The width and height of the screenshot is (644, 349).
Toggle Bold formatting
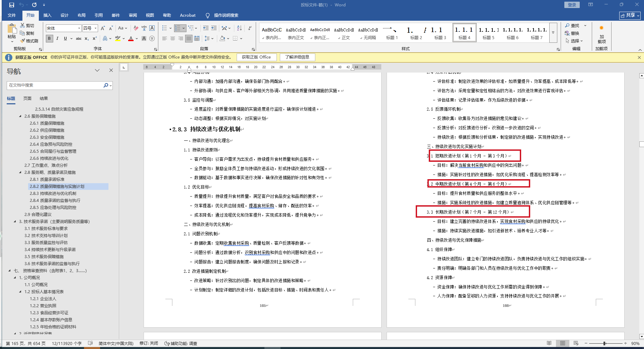click(x=49, y=39)
